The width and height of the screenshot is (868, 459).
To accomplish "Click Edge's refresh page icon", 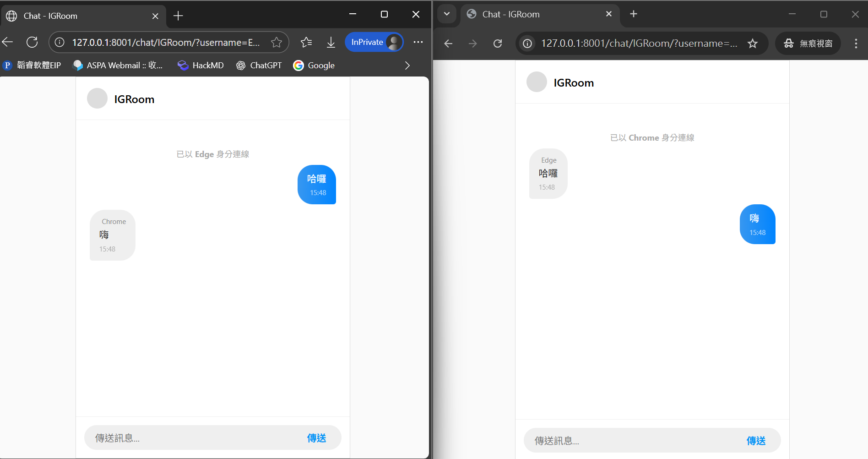I will point(32,42).
